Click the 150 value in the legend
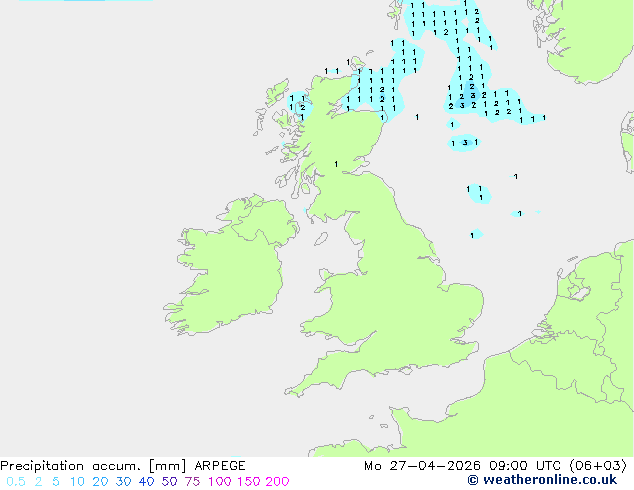This screenshot has height=490, width=634. pos(249,482)
